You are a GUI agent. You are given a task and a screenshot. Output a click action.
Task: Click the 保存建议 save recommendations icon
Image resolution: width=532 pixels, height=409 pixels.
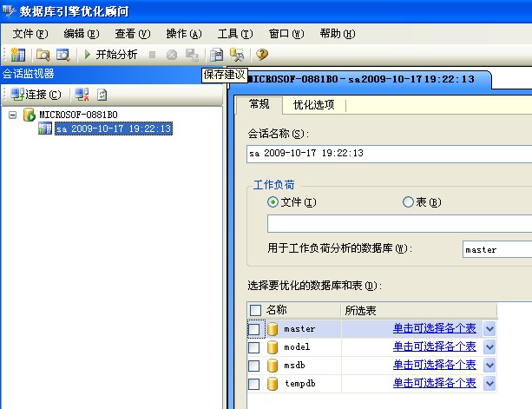tap(216, 55)
